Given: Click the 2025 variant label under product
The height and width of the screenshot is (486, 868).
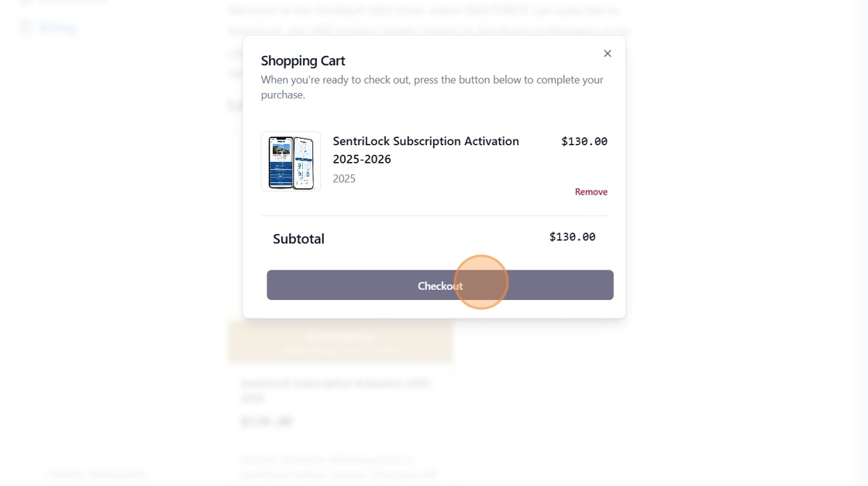Looking at the screenshot, I should click(344, 179).
